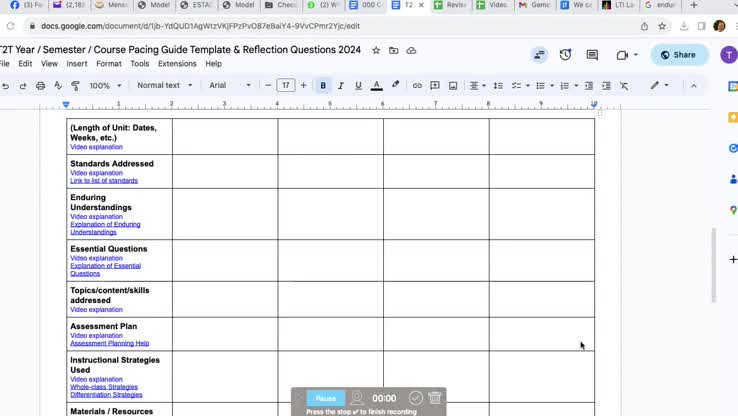This screenshot has width=738, height=416.
Task: Open the zoom level dropdown at 100%
Action: coord(105,86)
